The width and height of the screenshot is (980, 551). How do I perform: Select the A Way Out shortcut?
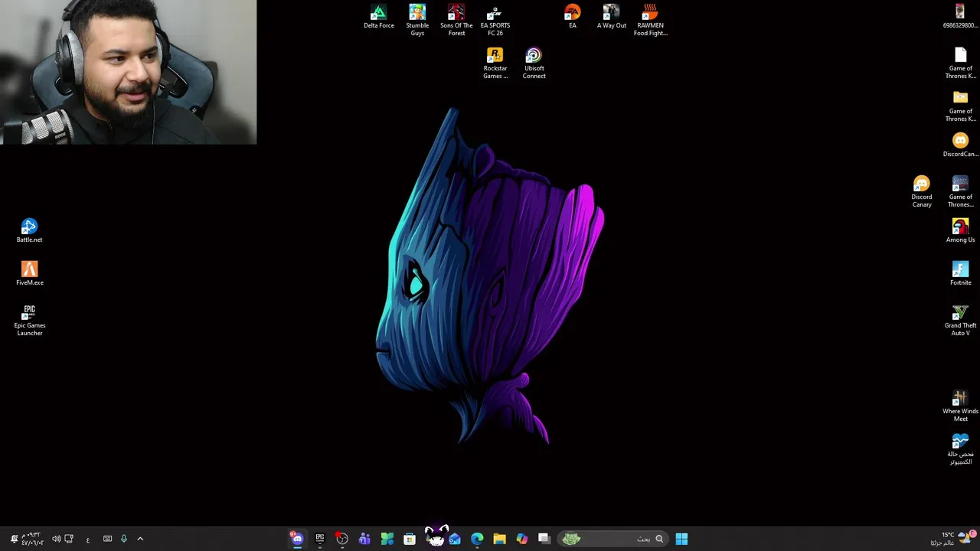click(611, 17)
